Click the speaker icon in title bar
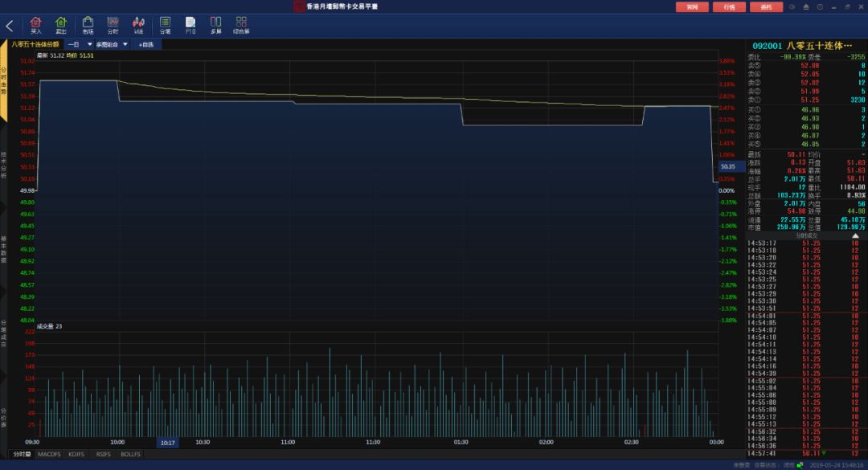Viewport: 868px width, 470px height. (x=792, y=7)
